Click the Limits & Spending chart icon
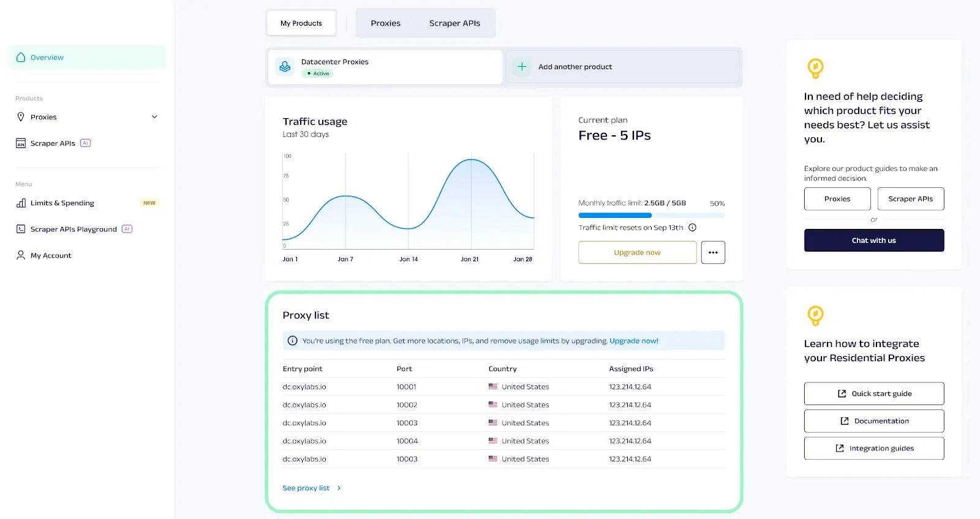Viewport: 980px width, 519px height. [21, 203]
